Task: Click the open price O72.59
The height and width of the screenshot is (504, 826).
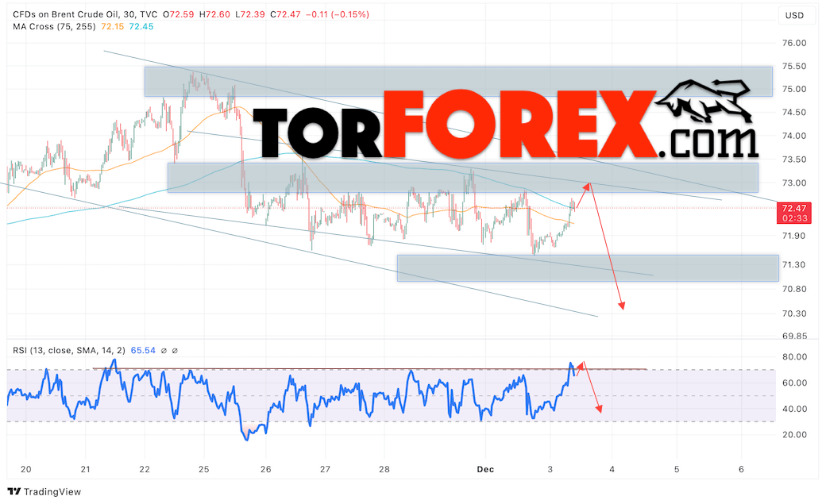Action: tap(178, 14)
